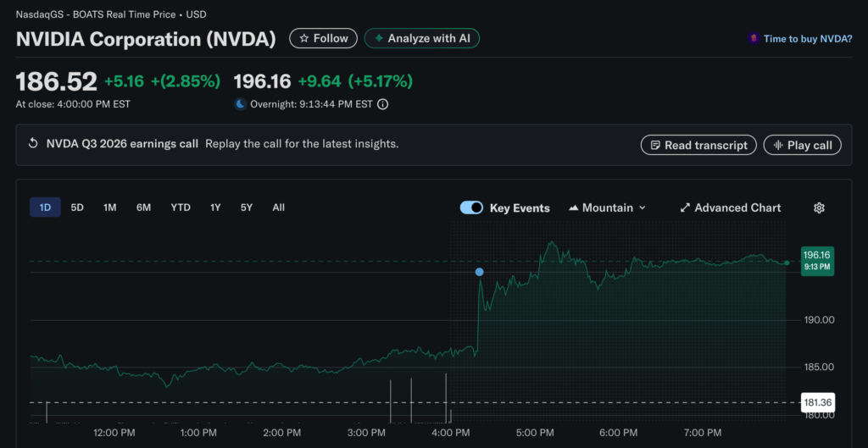This screenshot has height=448, width=868.
Task: Click the icon beside Time to buy NVDA
Action: click(753, 39)
